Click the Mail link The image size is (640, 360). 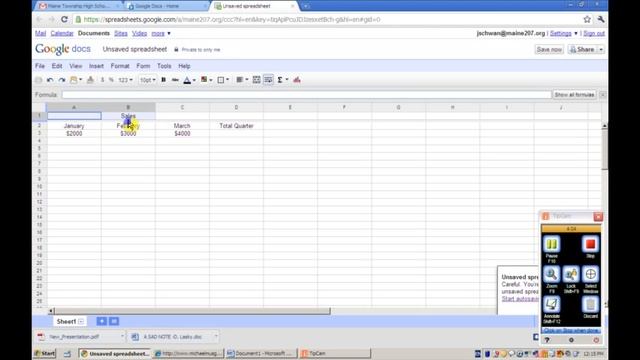[x=40, y=33]
